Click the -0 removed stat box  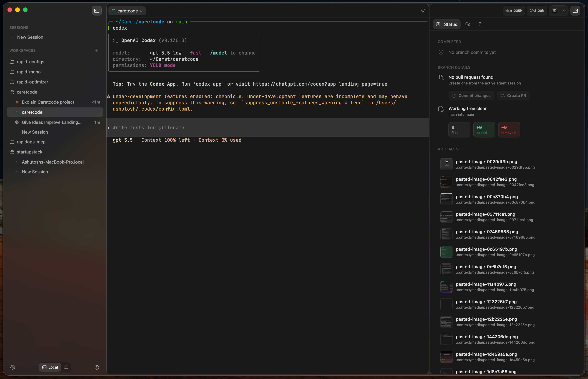509,130
